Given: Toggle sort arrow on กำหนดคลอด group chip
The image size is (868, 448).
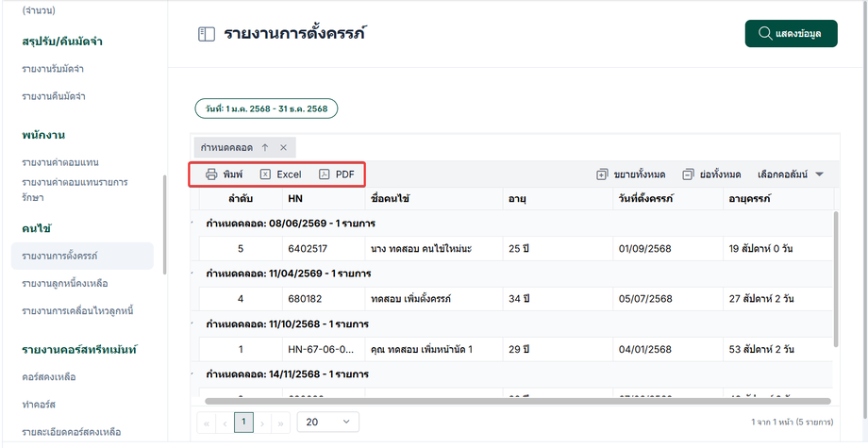Looking at the screenshot, I should coord(265,148).
